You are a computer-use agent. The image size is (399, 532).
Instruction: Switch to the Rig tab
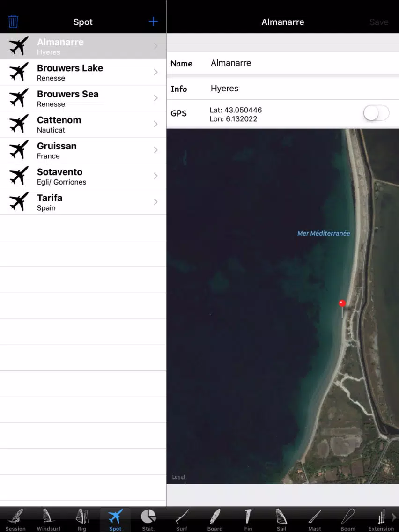pos(82,519)
